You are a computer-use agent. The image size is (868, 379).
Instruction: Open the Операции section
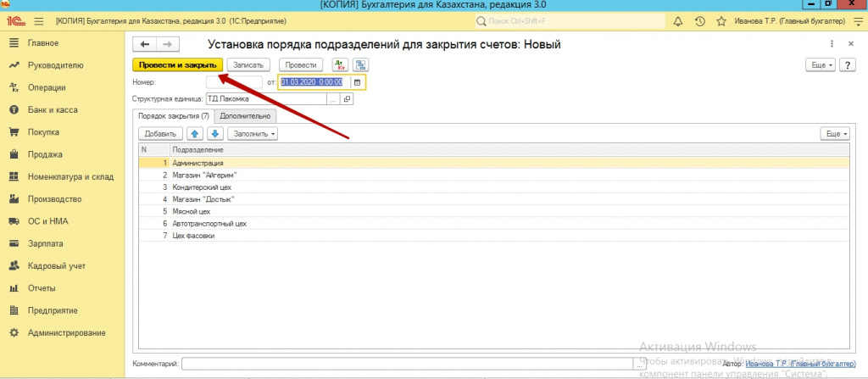click(47, 87)
